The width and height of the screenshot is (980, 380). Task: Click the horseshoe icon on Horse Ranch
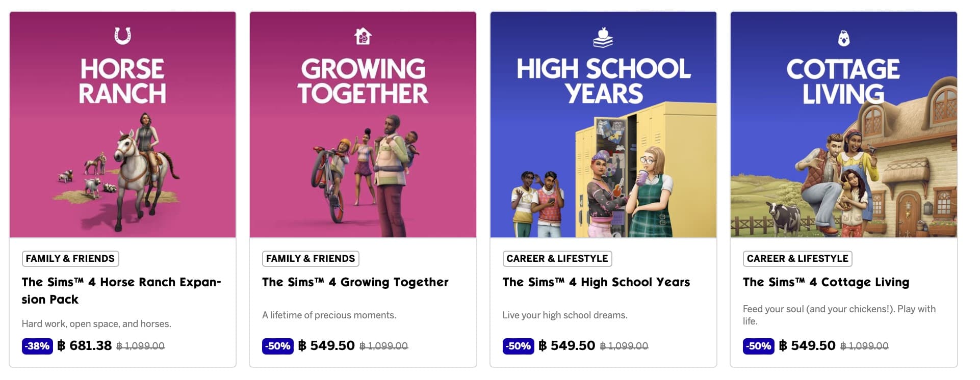[x=122, y=36]
